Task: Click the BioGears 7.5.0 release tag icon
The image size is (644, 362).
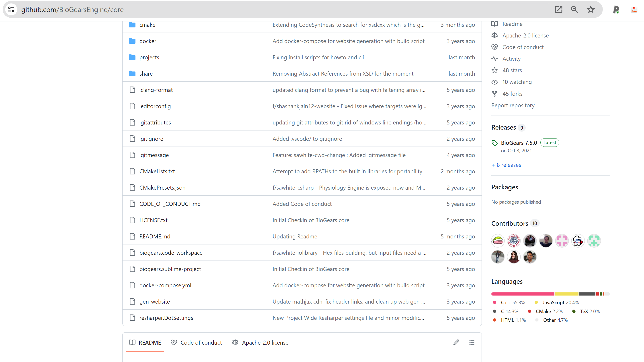Action: coord(494,143)
